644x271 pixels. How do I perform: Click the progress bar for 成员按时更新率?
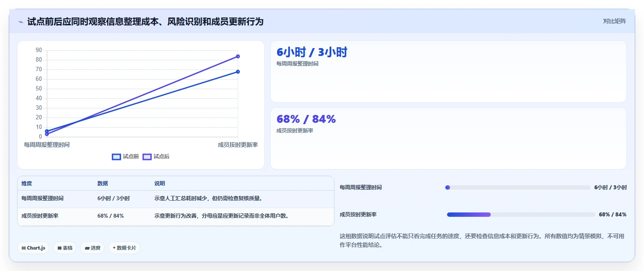(x=521, y=215)
